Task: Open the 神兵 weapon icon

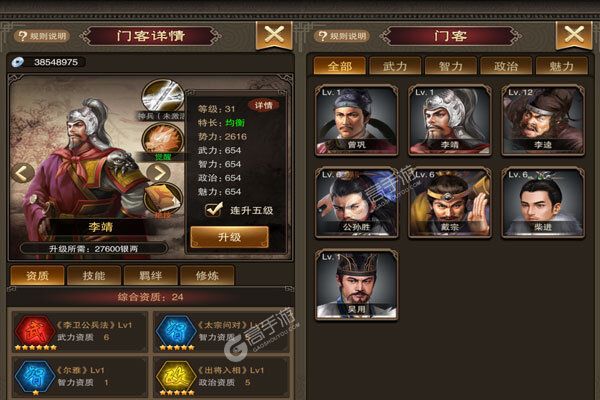Action: (x=163, y=96)
